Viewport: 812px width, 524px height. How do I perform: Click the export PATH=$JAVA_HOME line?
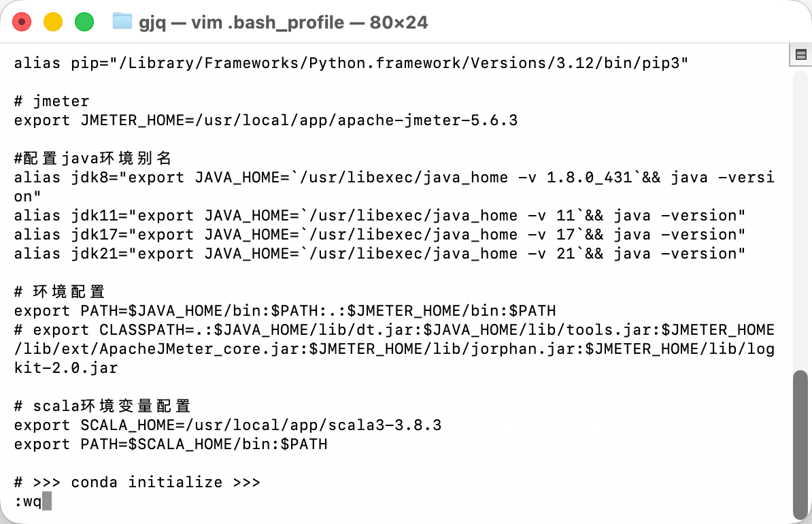(284, 311)
